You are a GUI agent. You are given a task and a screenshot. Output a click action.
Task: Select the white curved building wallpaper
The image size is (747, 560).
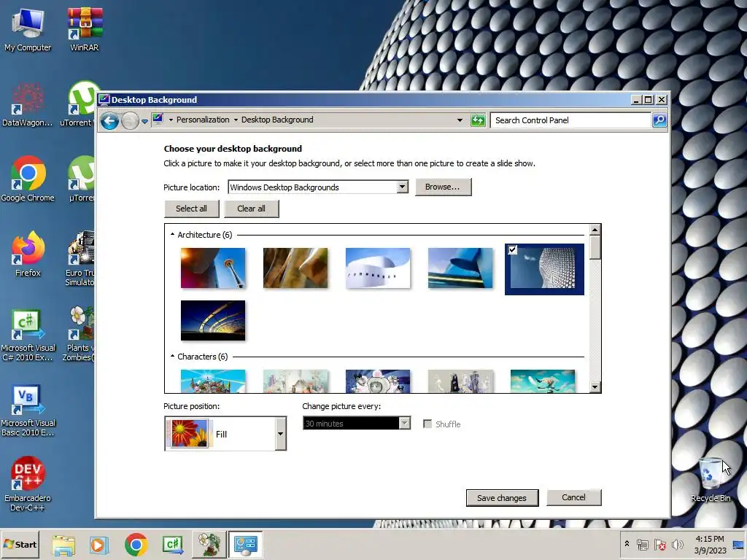pos(378,268)
